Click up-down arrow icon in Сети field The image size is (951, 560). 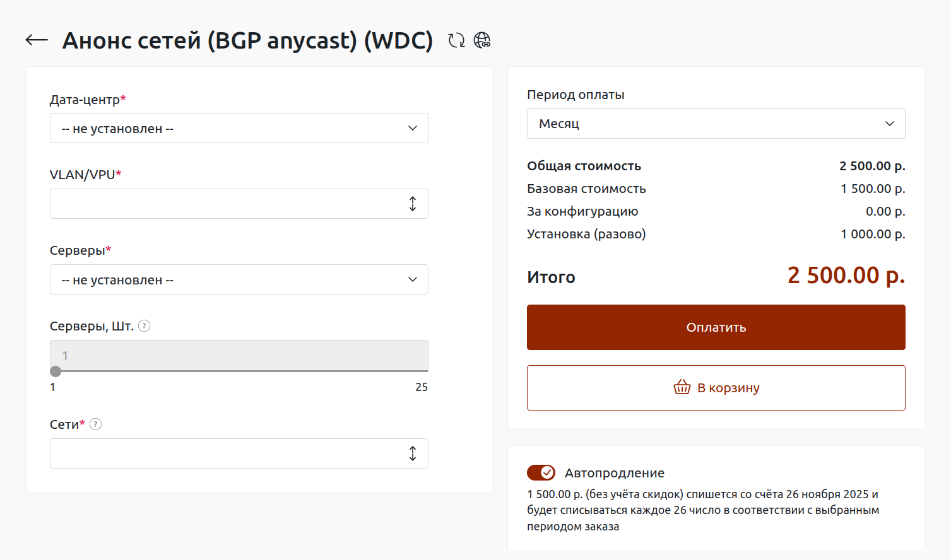[x=413, y=453]
